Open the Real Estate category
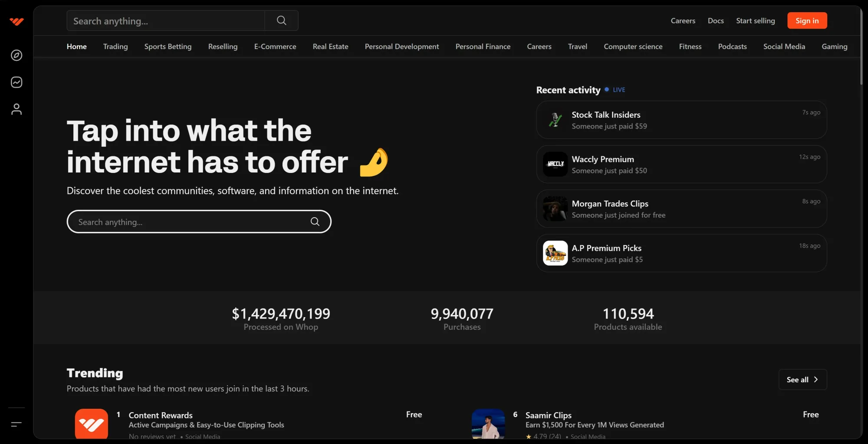This screenshot has width=868, height=444. pos(331,46)
